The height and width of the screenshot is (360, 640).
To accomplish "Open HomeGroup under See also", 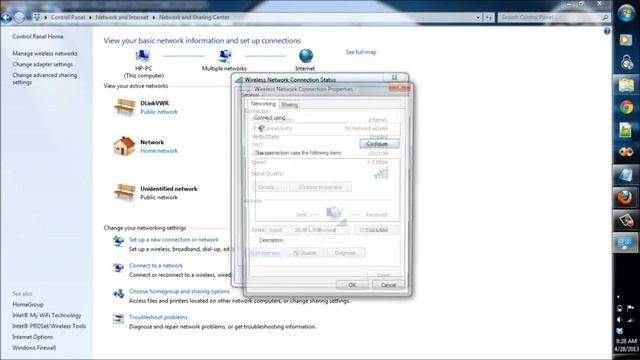I will (28, 304).
